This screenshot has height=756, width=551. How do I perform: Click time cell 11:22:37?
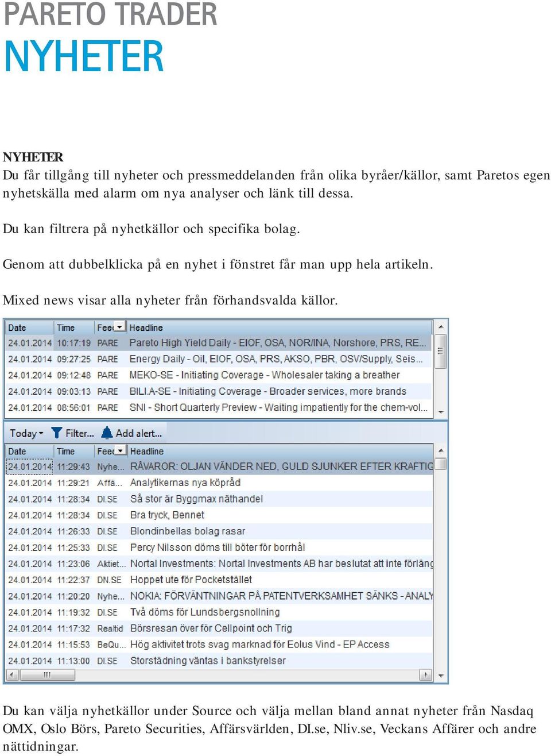73,580
